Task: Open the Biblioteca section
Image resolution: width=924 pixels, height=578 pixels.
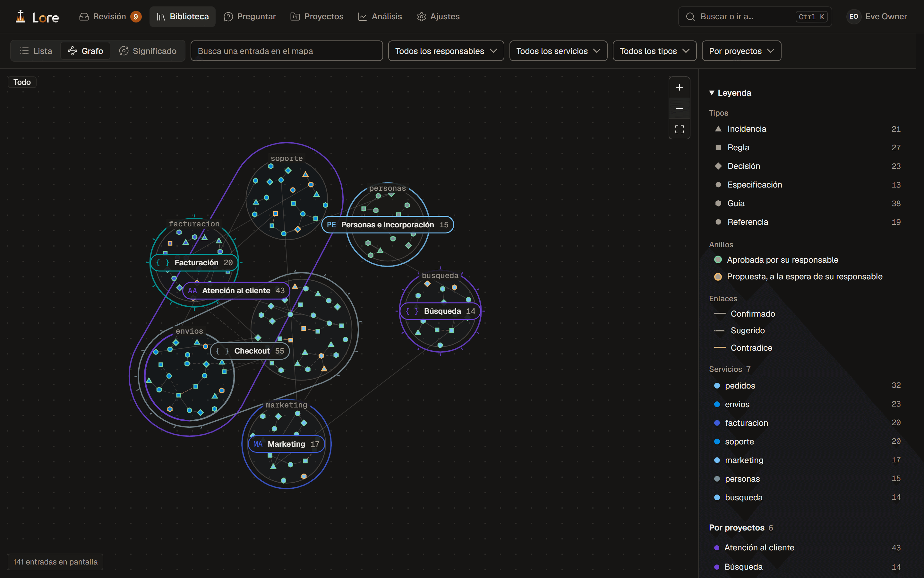Action: coord(183,16)
